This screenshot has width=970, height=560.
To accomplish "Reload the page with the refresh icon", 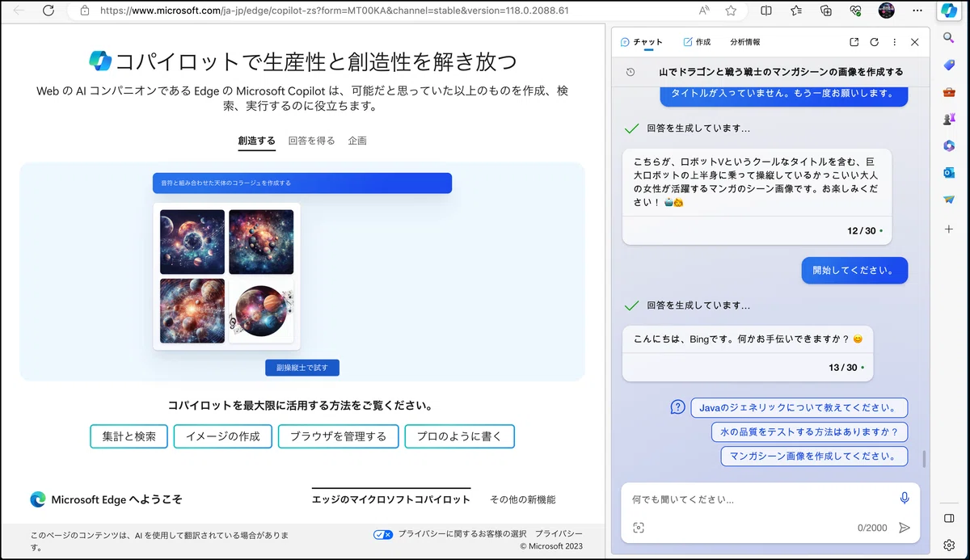I will point(48,11).
